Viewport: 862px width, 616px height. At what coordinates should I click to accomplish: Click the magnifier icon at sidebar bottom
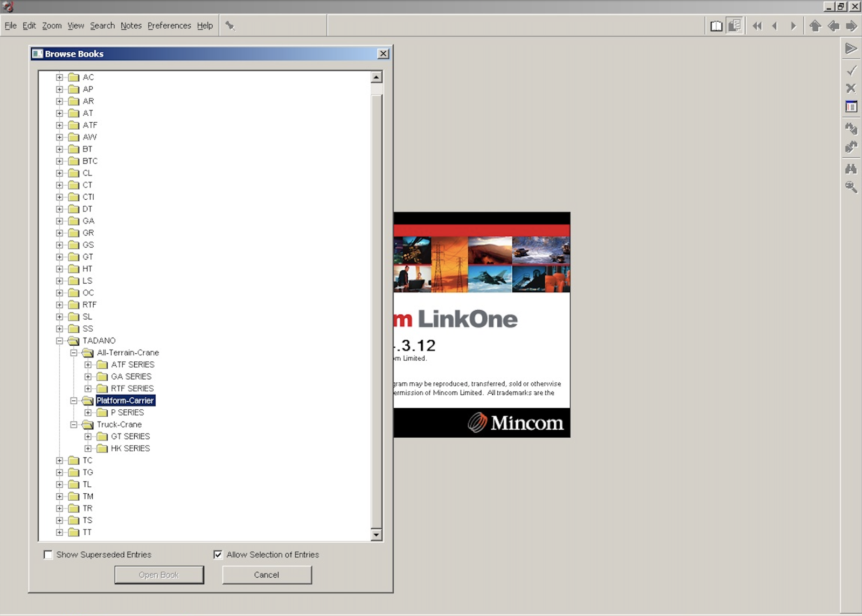pos(851,187)
